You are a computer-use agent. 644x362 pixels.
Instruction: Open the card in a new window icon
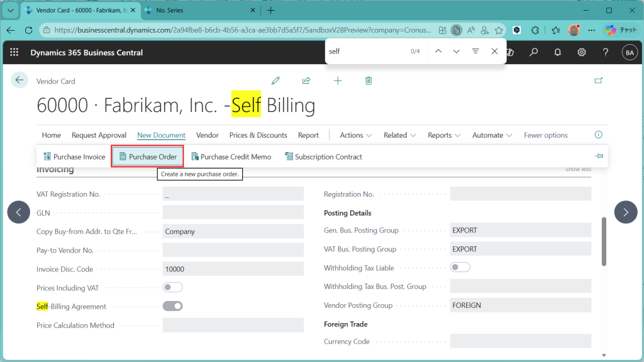pos(598,80)
